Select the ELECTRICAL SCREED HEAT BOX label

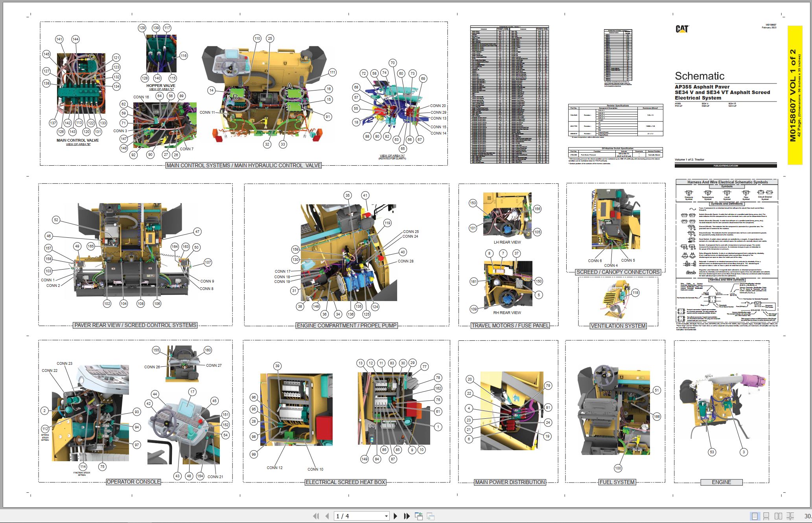[x=345, y=482]
